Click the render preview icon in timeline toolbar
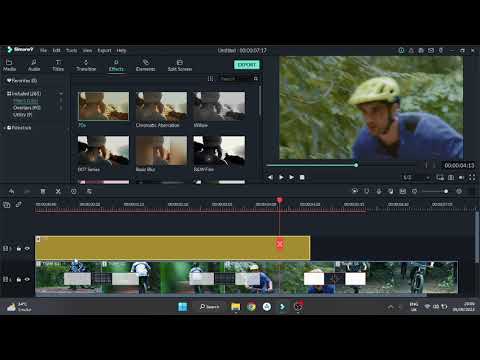The width and height of the screenshot is (480, 360). [355, 191]
